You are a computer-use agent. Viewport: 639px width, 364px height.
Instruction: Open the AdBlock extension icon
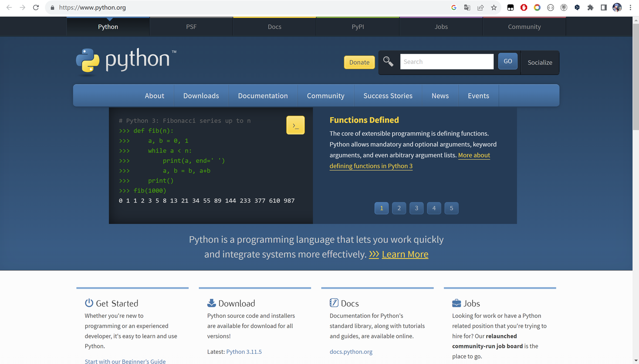(x=524, y=8)
